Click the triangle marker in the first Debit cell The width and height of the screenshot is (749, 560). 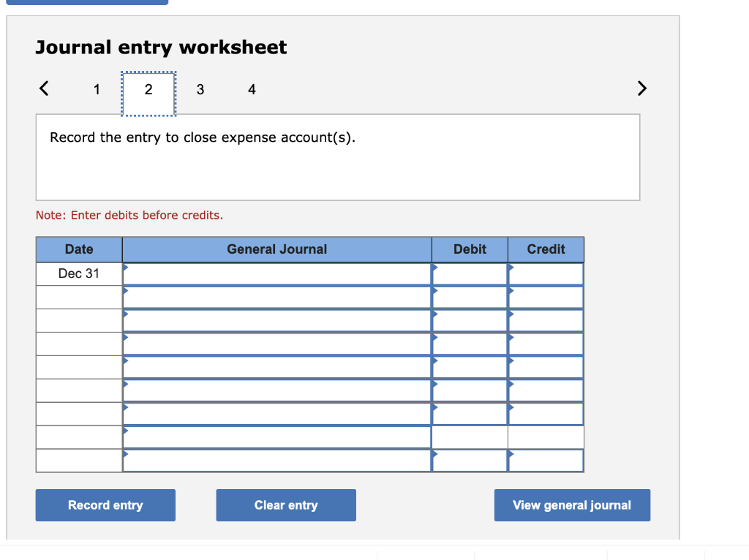[x=436, y=269]
